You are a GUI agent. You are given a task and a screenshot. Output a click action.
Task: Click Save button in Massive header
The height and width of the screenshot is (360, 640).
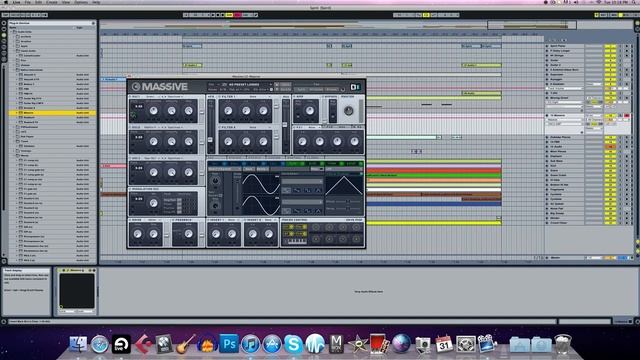tap(286, 84)
